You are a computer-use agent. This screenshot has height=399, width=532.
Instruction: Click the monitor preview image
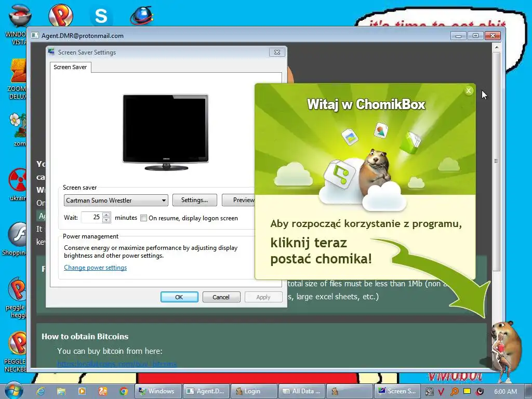[166, 132]
